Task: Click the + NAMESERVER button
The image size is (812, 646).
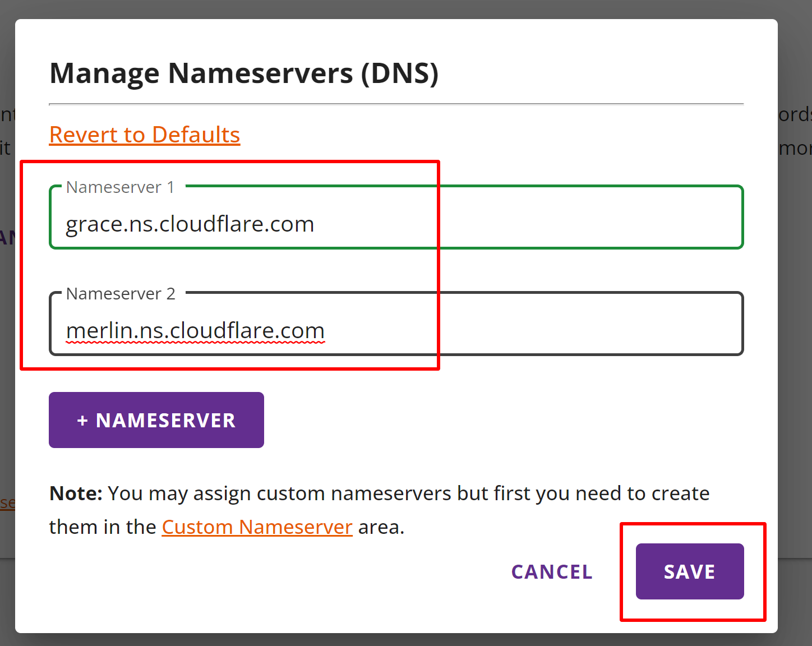Action: [156, 419]
